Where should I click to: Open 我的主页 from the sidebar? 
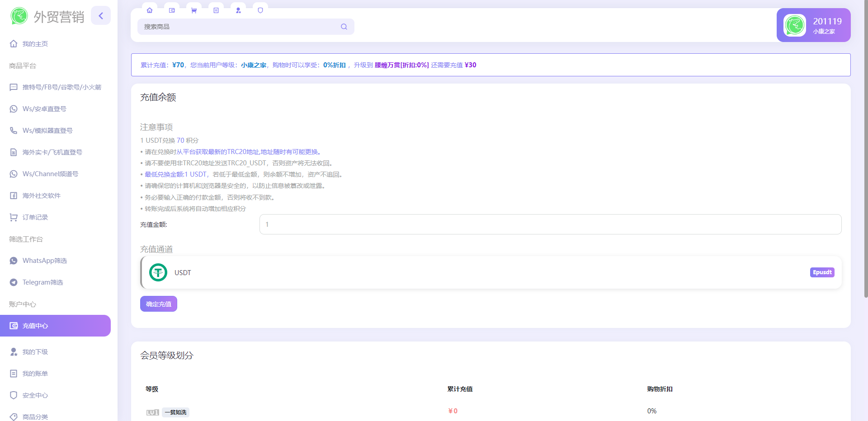[x=35, y=43]
